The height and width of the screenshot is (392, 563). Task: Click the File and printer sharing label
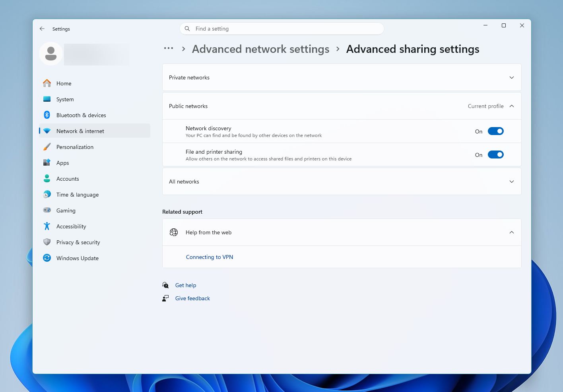(x=214, y=152)
